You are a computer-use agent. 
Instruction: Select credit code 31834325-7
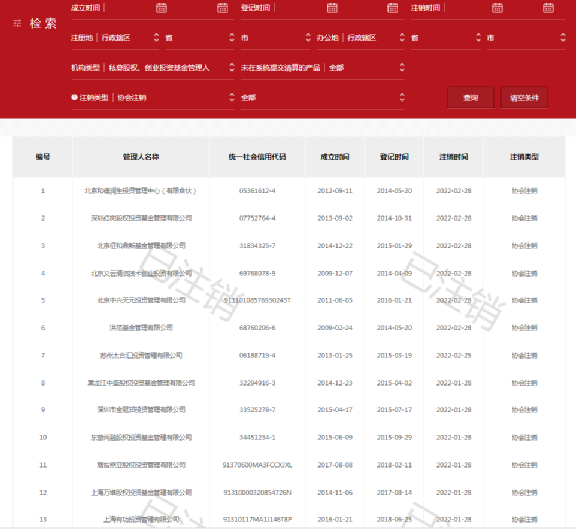(257, 246)
